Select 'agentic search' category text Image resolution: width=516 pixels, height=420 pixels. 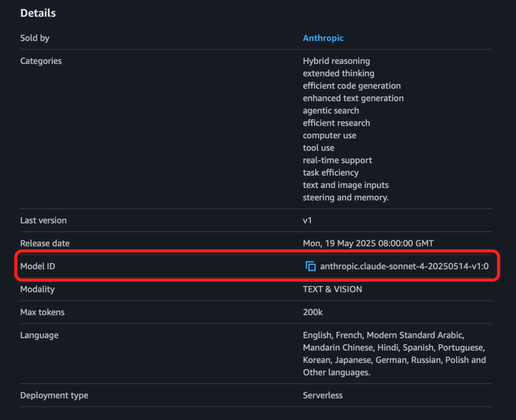coord(331,110)
